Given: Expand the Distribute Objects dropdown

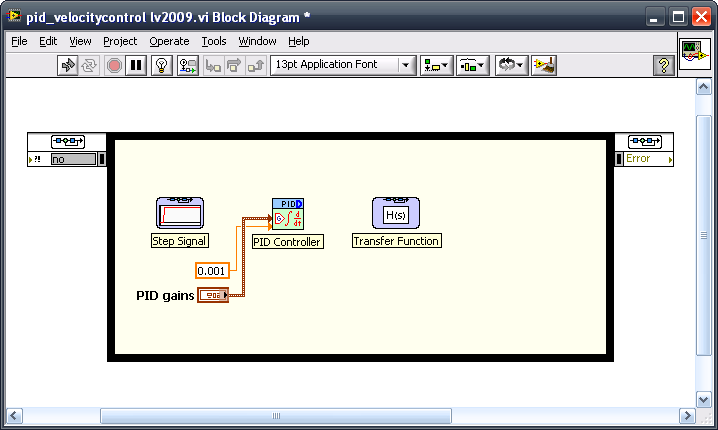Looking at the screenshot, I should (x=472, y=65).
